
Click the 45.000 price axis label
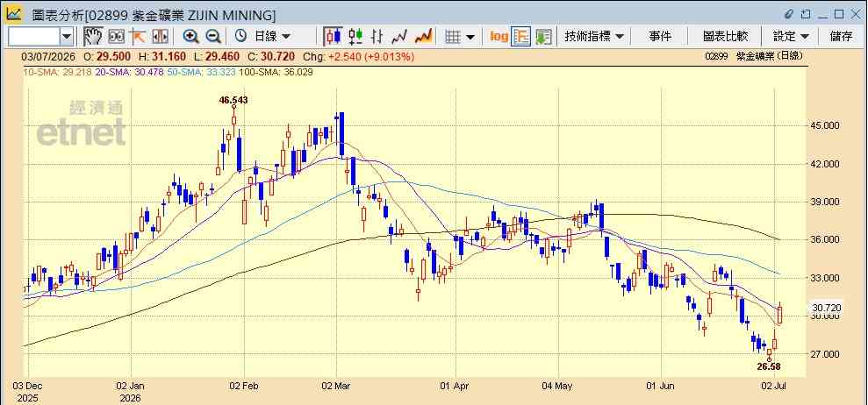pos(824,125)
